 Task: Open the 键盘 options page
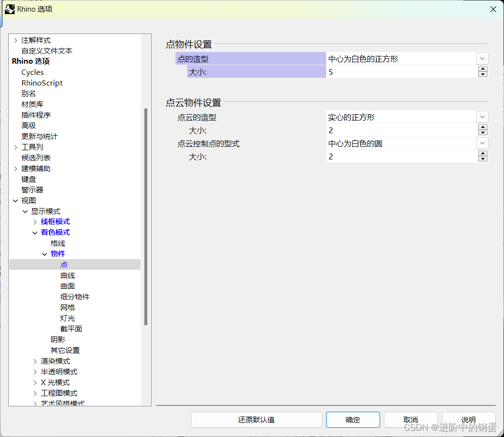[29, 179]
